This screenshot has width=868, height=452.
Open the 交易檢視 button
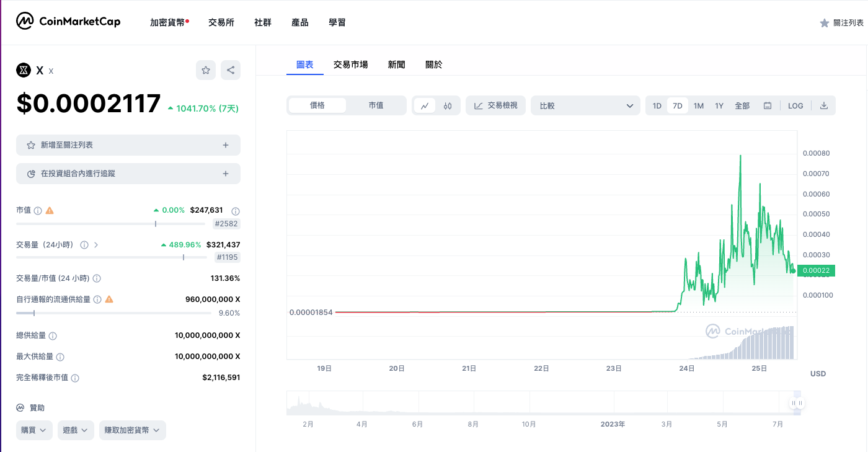click(x=495, y=105)
